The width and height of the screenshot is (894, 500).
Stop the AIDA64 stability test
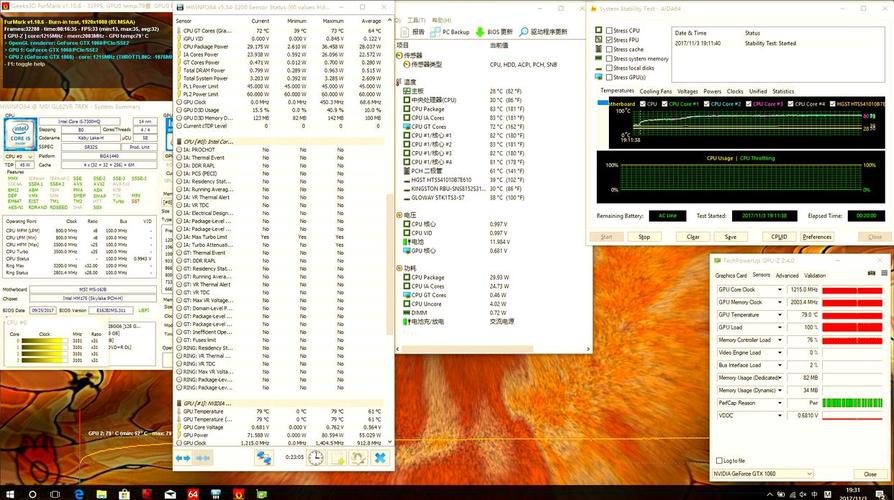coord(644,237)
